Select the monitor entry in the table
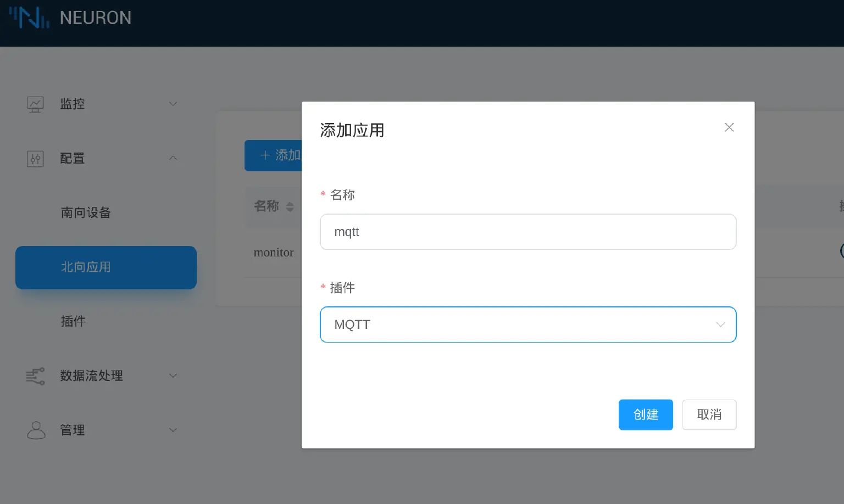 pyautogui.click(x=273, y=253)
